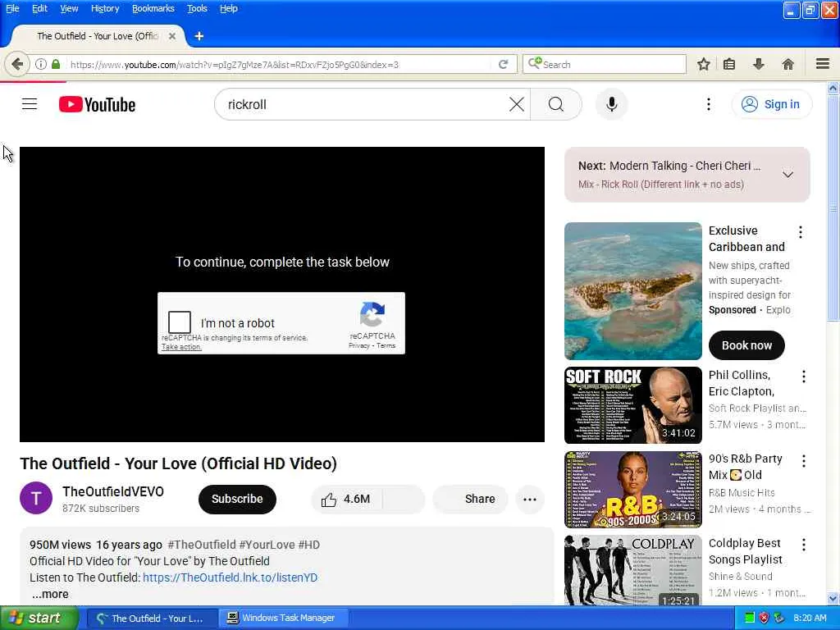Click the Book now button

pos(746,345)
